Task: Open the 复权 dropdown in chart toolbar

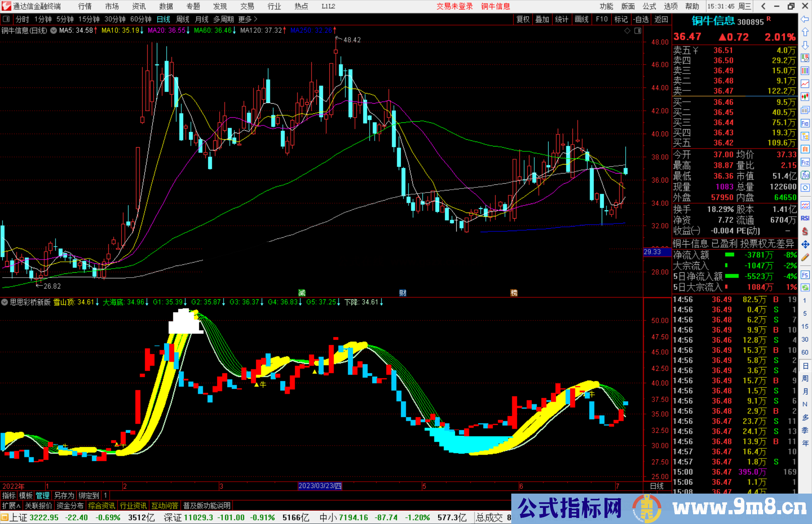Action: point(523,19)
